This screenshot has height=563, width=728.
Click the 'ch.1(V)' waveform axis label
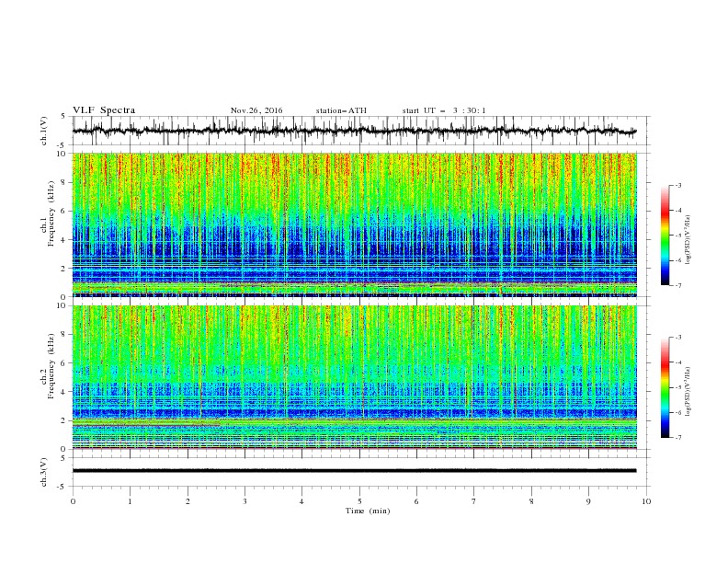[x=44, y=131]
